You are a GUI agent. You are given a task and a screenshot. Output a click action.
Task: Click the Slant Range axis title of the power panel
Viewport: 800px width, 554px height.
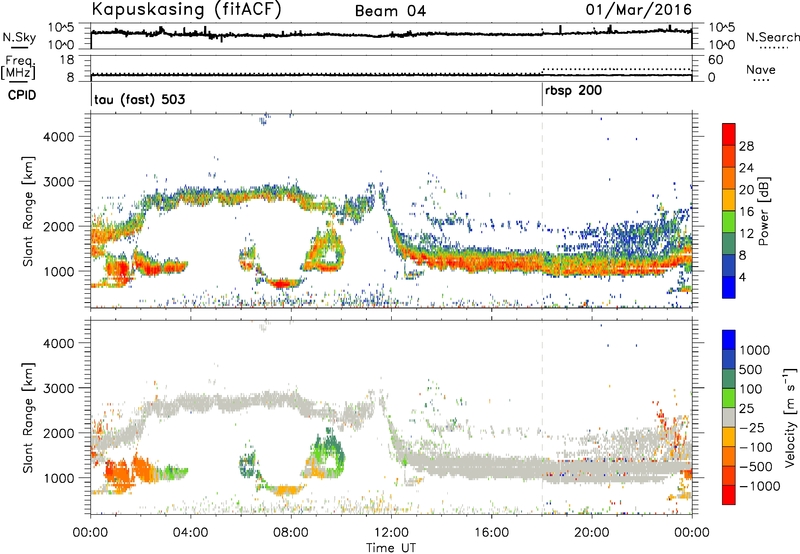click(x=28, y=211)
